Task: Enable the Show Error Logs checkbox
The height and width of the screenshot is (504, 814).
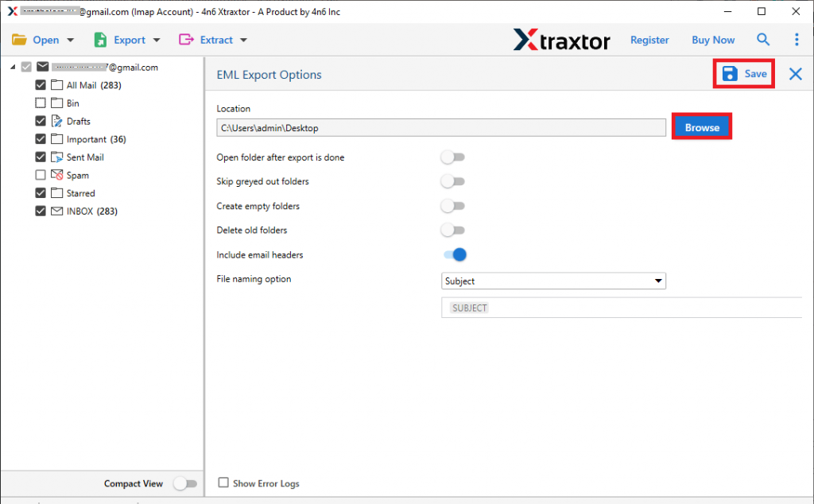Action: 223,483
